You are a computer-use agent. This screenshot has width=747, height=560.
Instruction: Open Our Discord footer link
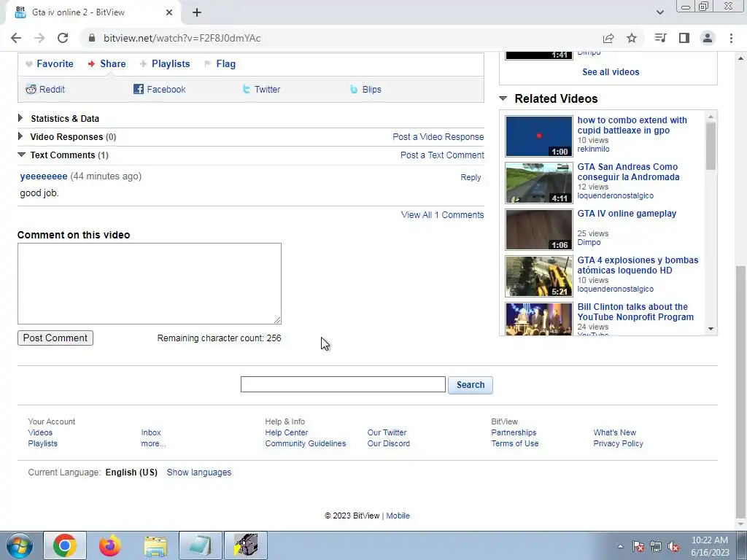click(388, 443)
